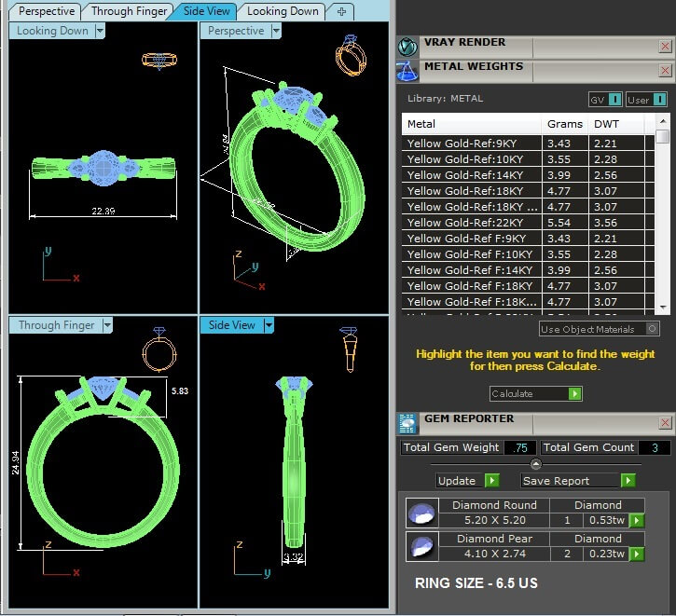Viewport: 676px width, 616px height.
Task: Click the Metal Weights scale icon
Action: (x=407, y=70)
